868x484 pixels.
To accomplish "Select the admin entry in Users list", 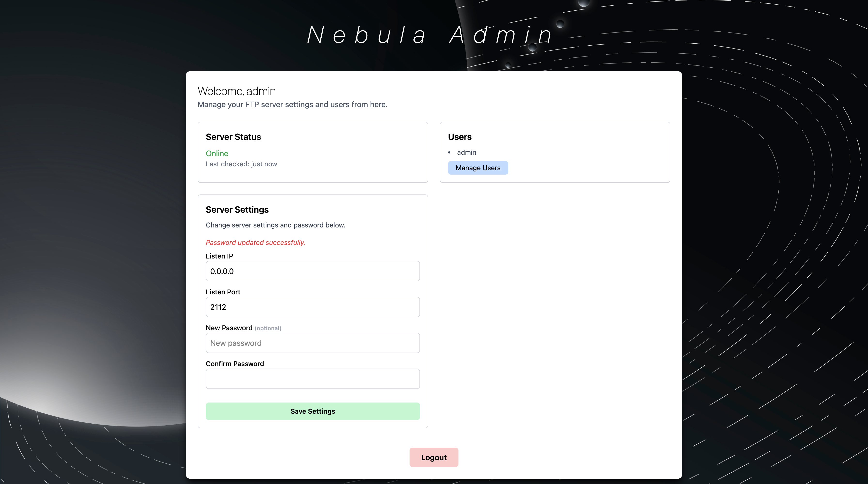I will (466, 153).
